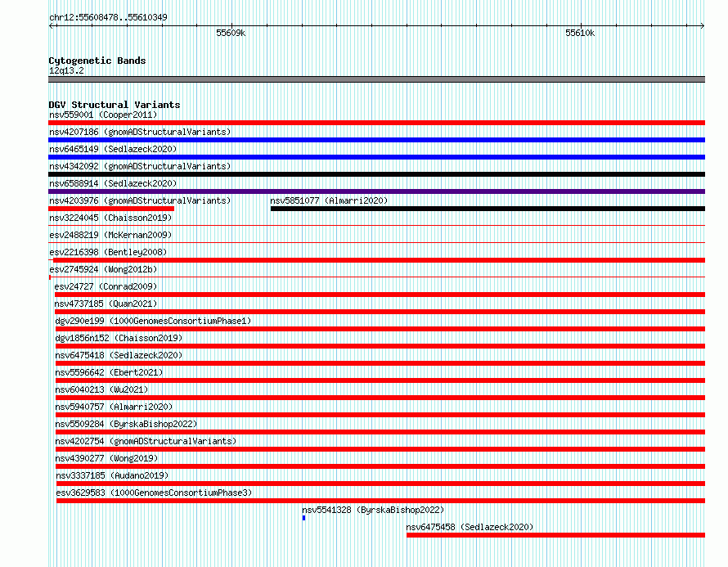Image resolution: width=728 pixels, height=567 pixels.
Task: Open nsv6475458 (Sedlazeck2020) label
Action: coord(470,527)
